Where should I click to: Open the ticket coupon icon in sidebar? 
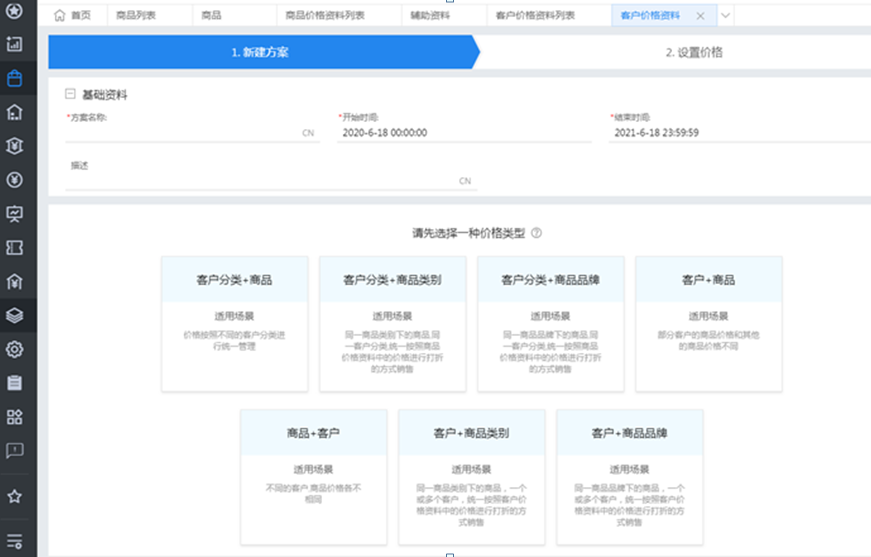[15, 247]
